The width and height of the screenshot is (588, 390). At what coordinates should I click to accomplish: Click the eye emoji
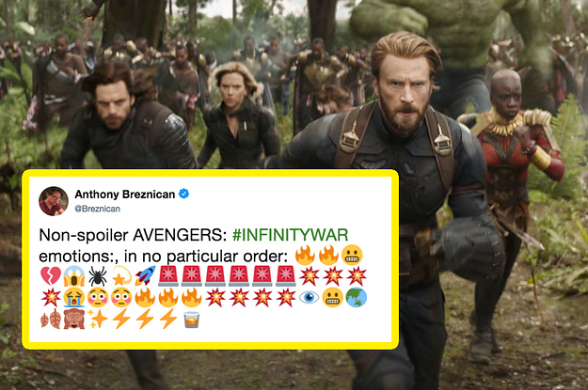pos(309,298)
